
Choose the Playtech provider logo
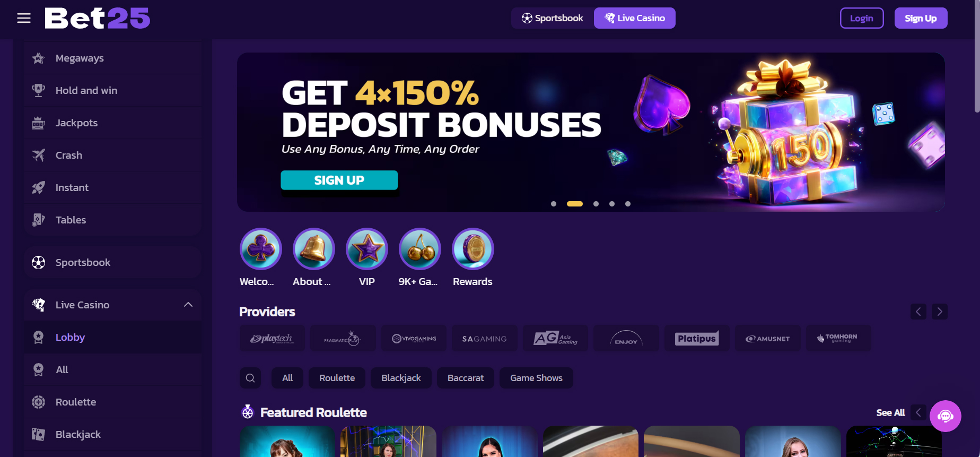[272, 338]
